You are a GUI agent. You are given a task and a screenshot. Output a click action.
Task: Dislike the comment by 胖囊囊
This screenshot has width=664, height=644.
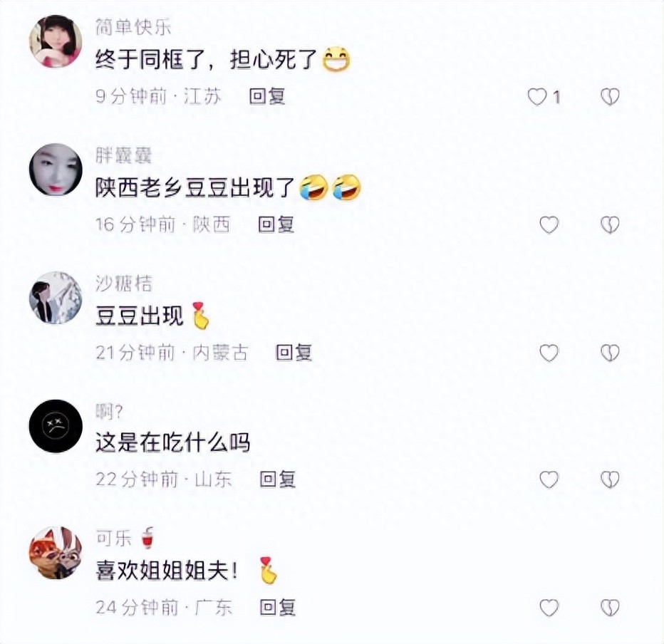click(610, 225)
